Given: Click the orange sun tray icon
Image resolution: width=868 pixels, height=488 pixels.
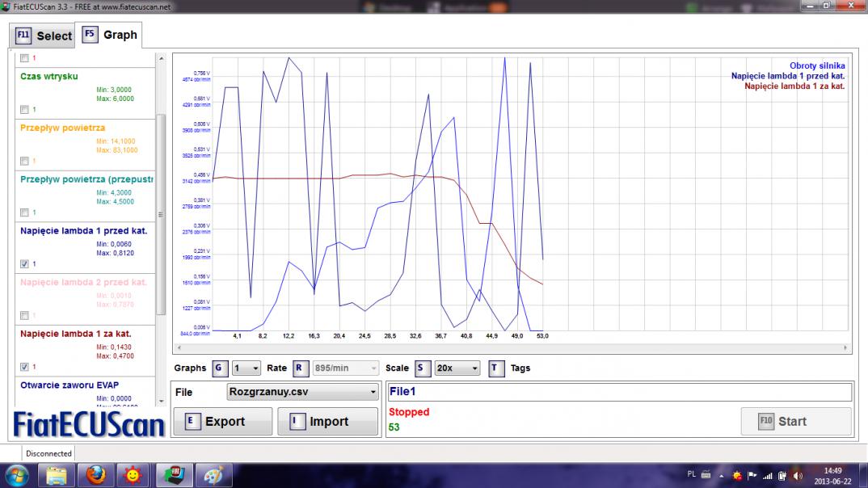Looking at the screenshot, I should pos(737,476).
